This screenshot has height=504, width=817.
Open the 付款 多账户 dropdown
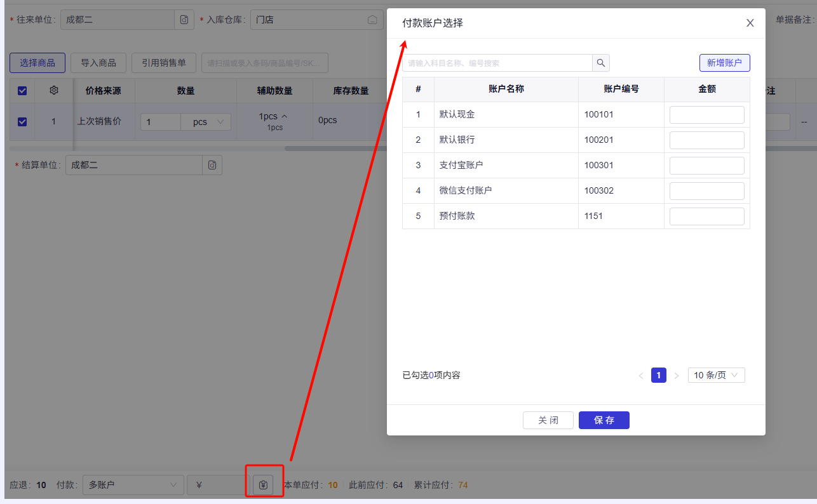pyautogui.click(x=133, y=485)
